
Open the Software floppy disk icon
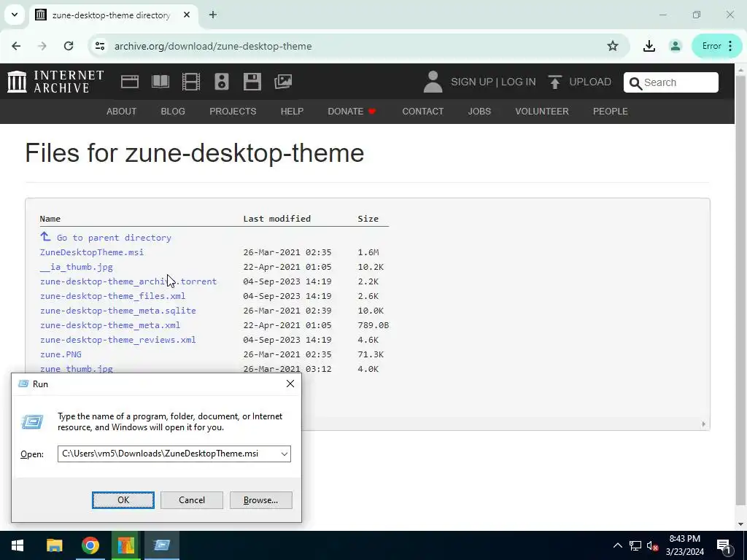click(x=252, y=82)
